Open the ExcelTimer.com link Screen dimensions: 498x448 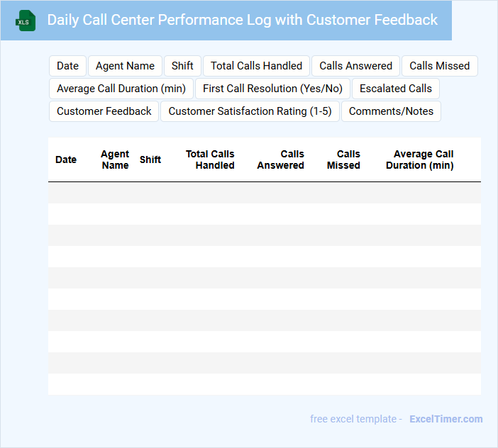[446, 419]
